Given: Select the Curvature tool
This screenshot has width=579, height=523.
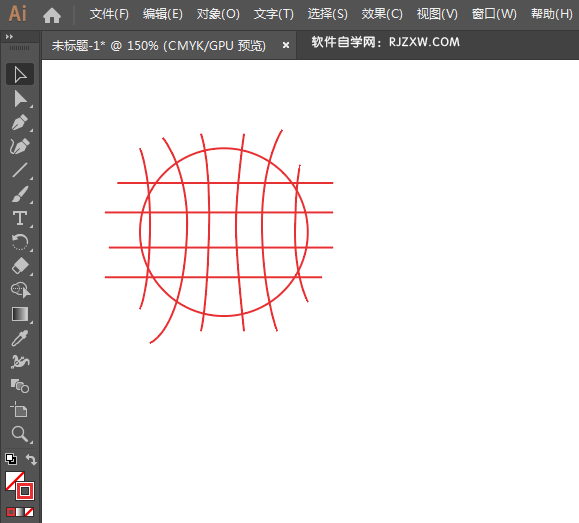Looking at the screenshot, I should (20, 147).
